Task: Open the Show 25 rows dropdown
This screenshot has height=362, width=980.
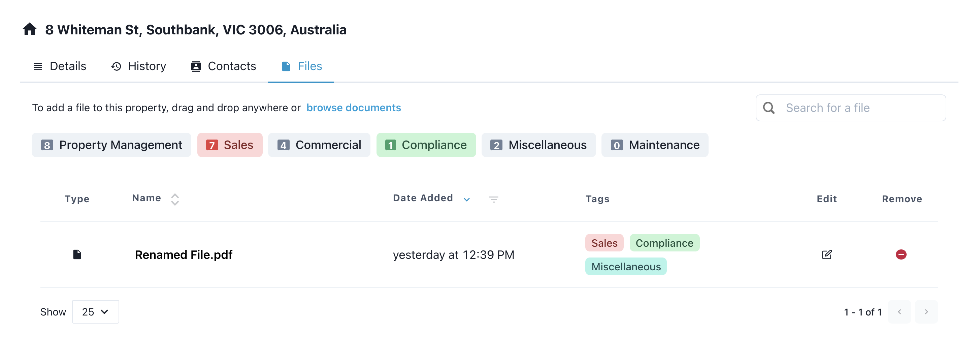Action: [x=96, y=312]
